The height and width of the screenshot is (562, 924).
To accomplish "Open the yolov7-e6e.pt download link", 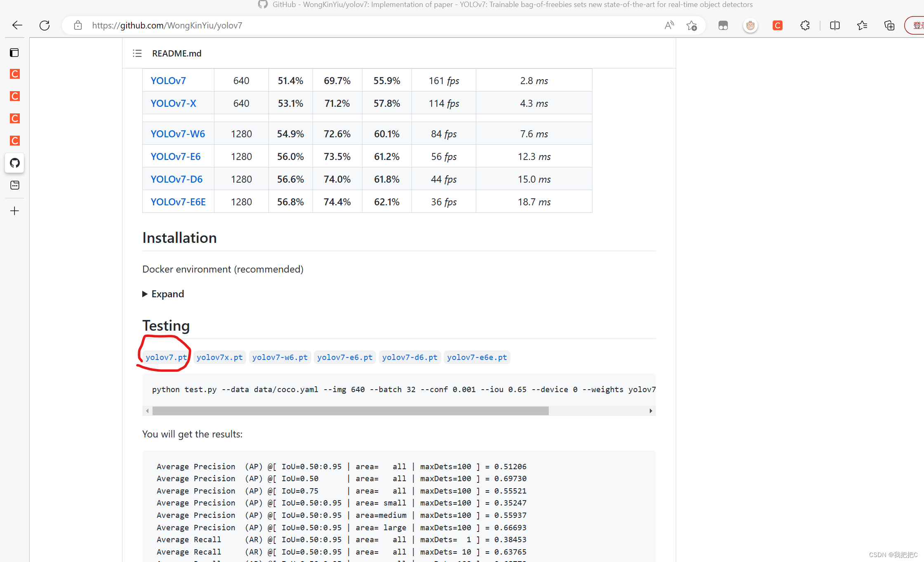I will 477,357.
